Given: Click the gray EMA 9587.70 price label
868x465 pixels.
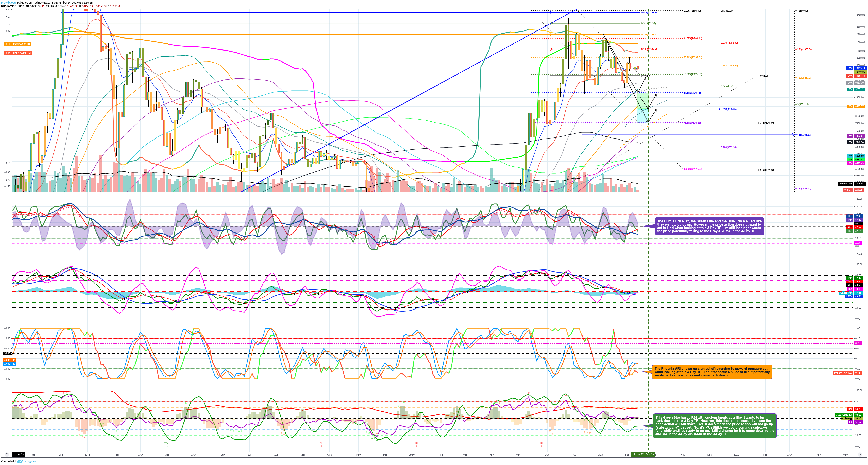Looking at the screenshot, I should point(856,83).
